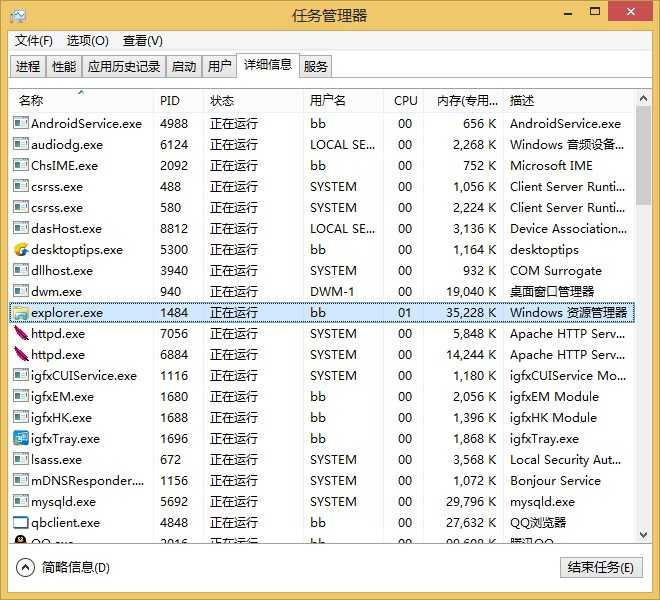Click the mDNSResponder process icon

(x=21, y=480)
